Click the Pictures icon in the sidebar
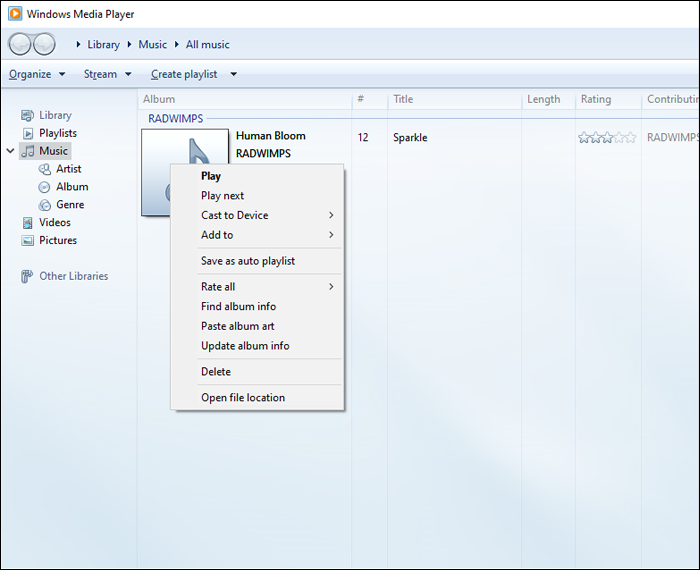This screenshot has height=570, width=700. (28, 241)
